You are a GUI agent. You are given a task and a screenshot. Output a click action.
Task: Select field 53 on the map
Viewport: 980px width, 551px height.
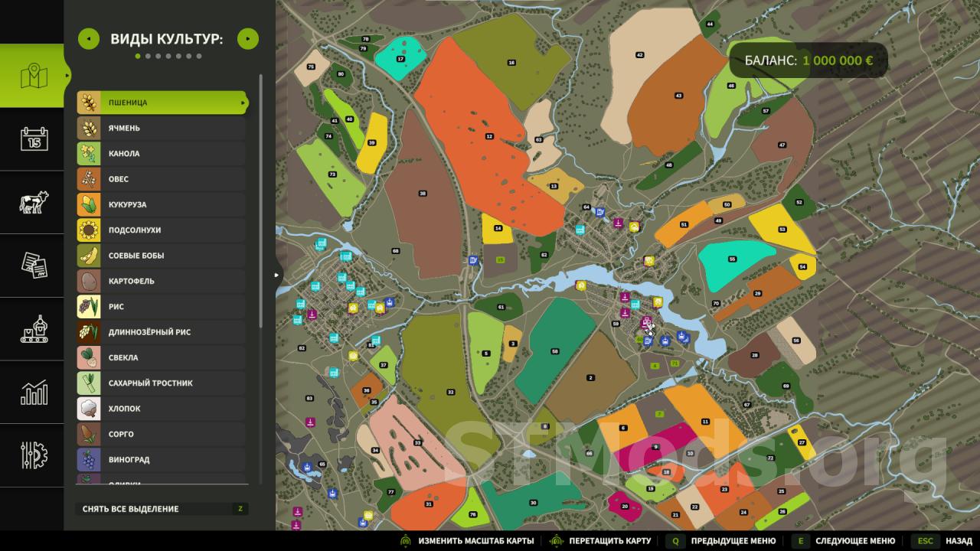782,229
